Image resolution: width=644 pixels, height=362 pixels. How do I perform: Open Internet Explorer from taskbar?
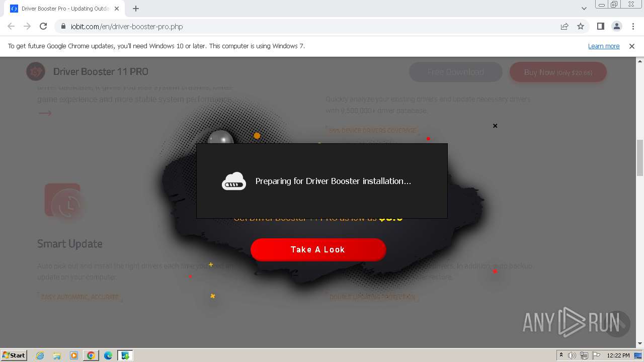(40, 355)
